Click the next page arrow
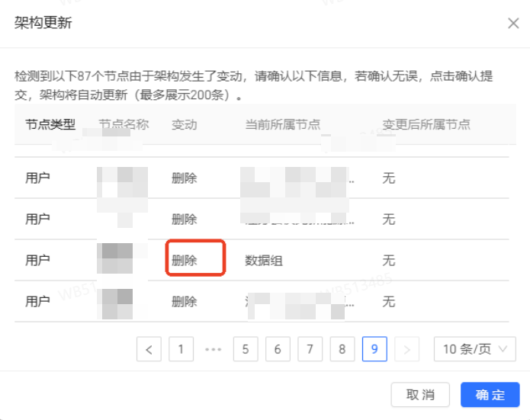 [x=406, y=350]
